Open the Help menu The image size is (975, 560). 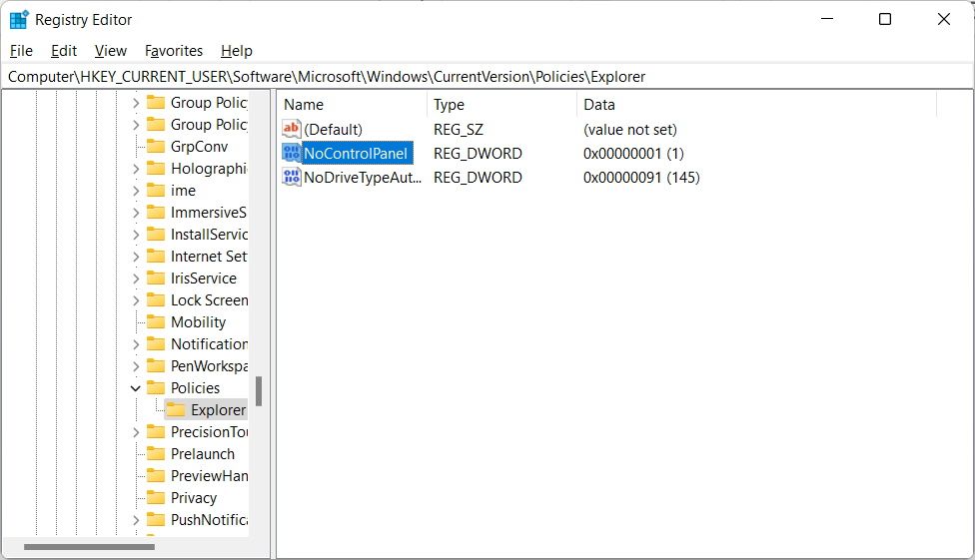[237, 51]
